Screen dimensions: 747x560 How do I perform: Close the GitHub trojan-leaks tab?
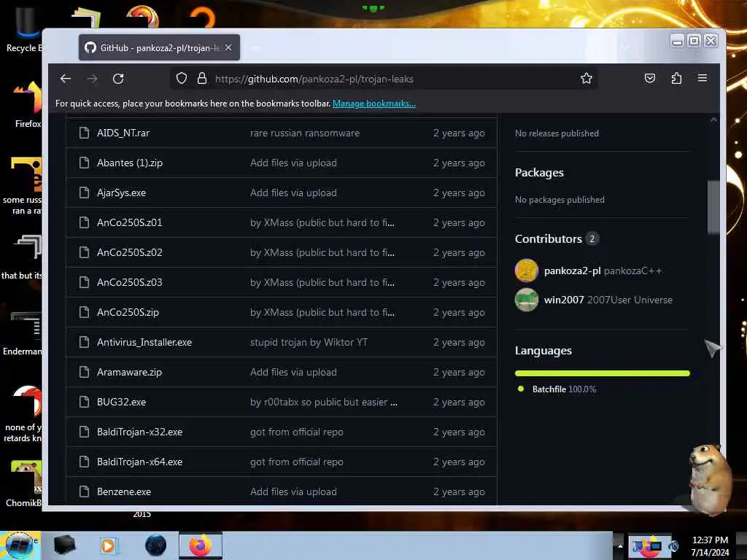click(x=228, y=47)
